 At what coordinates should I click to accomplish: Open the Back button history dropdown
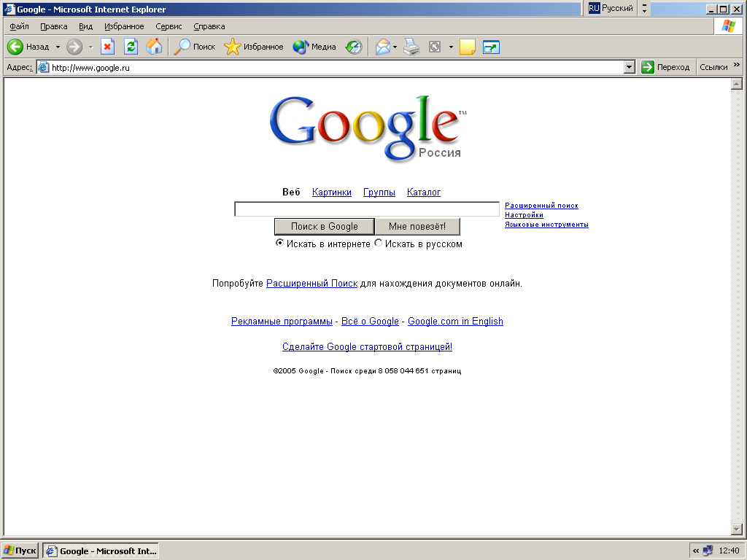click(58, 47)
